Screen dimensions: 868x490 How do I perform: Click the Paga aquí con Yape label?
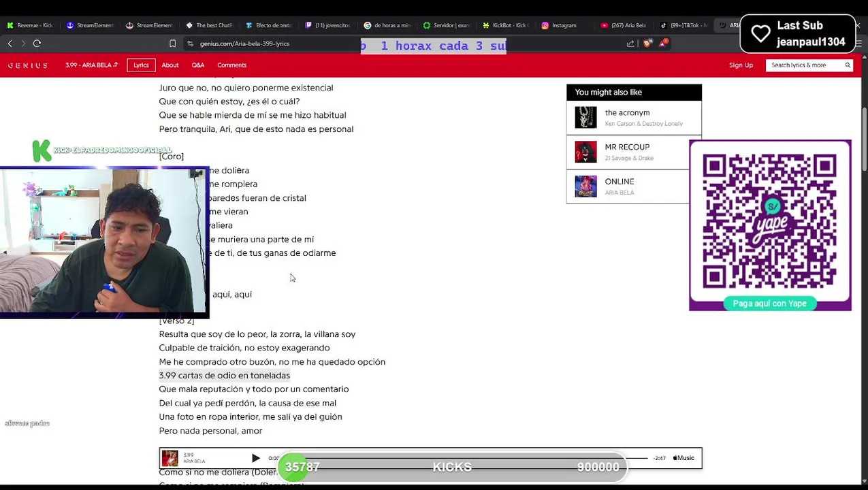pos(770,304)
